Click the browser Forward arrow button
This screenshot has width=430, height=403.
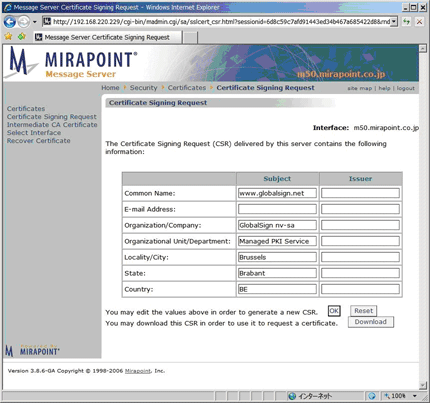[x=23, y=22]
